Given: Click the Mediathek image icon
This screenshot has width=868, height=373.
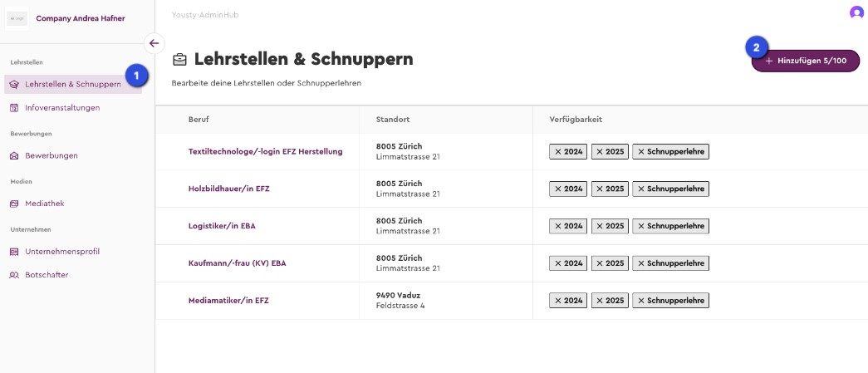Looking at the screenshot, I should 14,204.
